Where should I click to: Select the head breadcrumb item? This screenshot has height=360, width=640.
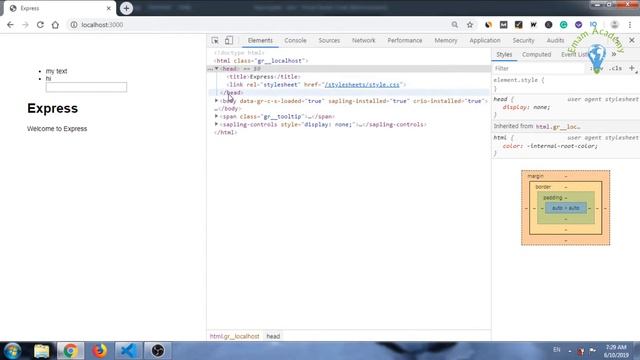(273, 336)
